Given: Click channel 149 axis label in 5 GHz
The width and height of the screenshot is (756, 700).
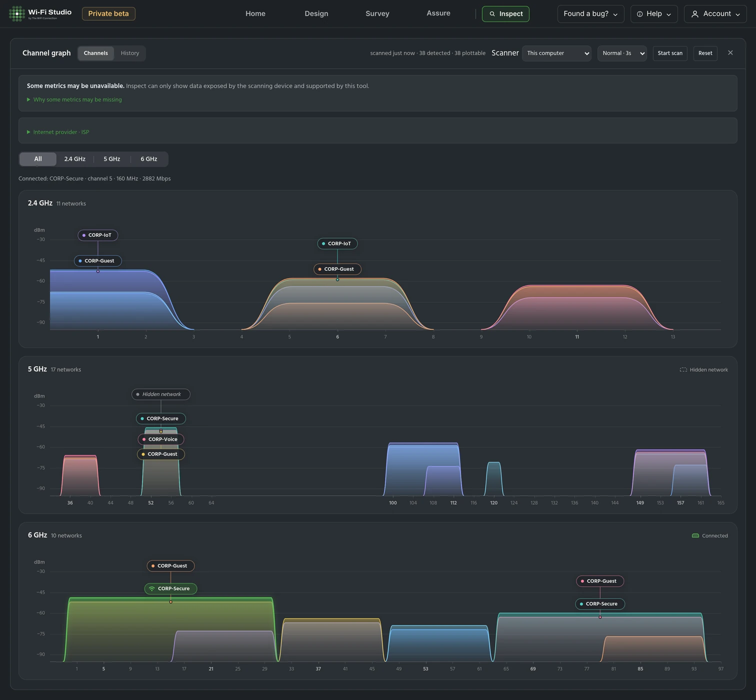Looking at the screenshot, I should (x=640, y=502).
